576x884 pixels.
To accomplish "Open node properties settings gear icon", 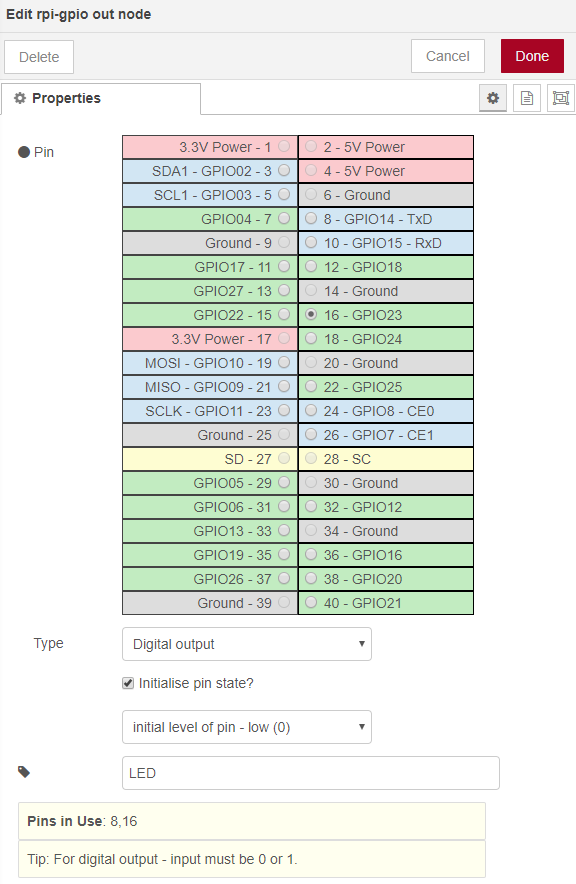I will (493, 98).
